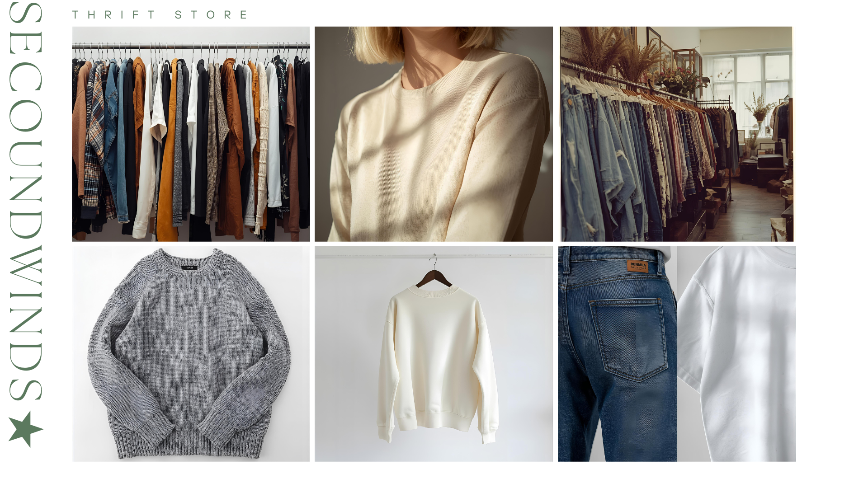Select the cream sweatshirt on hanger photo
Screen dimensions: 868x488
pos(434,354)
